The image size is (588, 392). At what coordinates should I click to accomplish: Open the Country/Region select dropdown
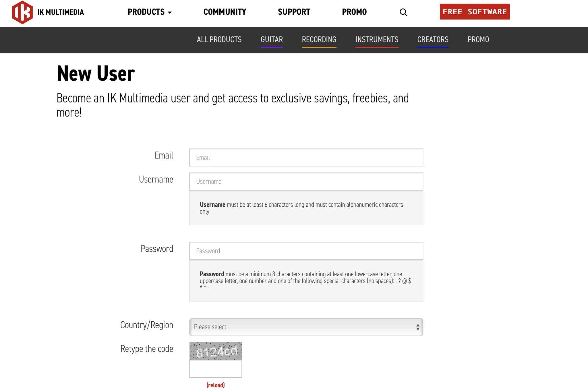coord(306,327)
